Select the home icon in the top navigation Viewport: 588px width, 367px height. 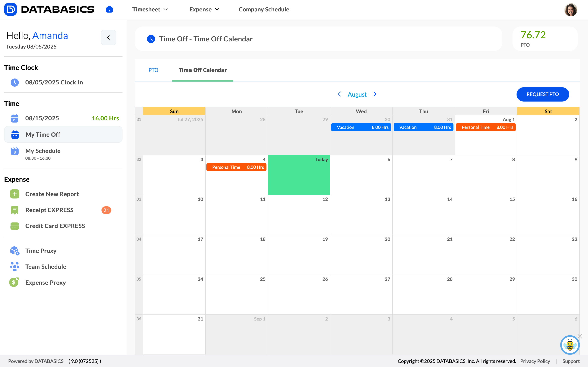[109, 9]
